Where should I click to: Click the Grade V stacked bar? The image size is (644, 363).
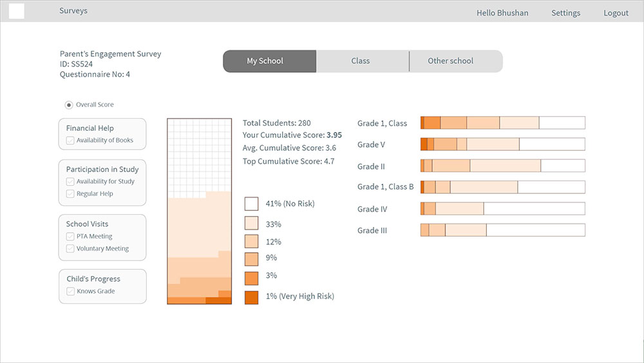(503, 144)
